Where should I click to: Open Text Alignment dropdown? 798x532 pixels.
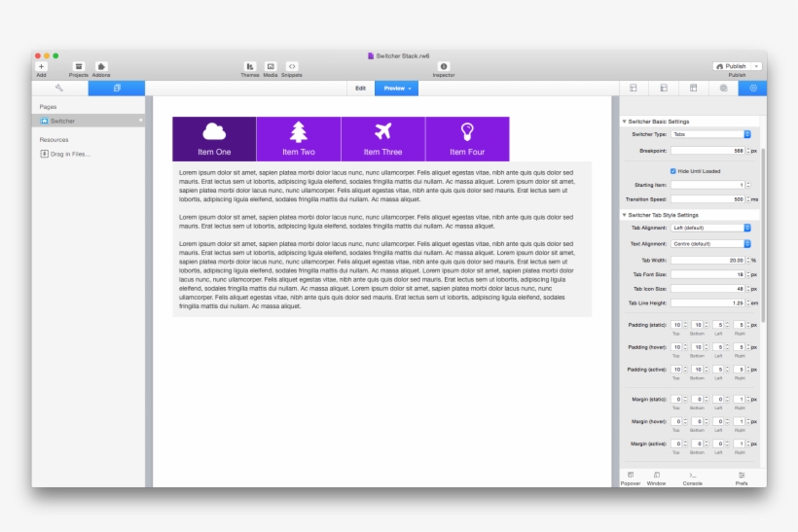coord(710,244)
